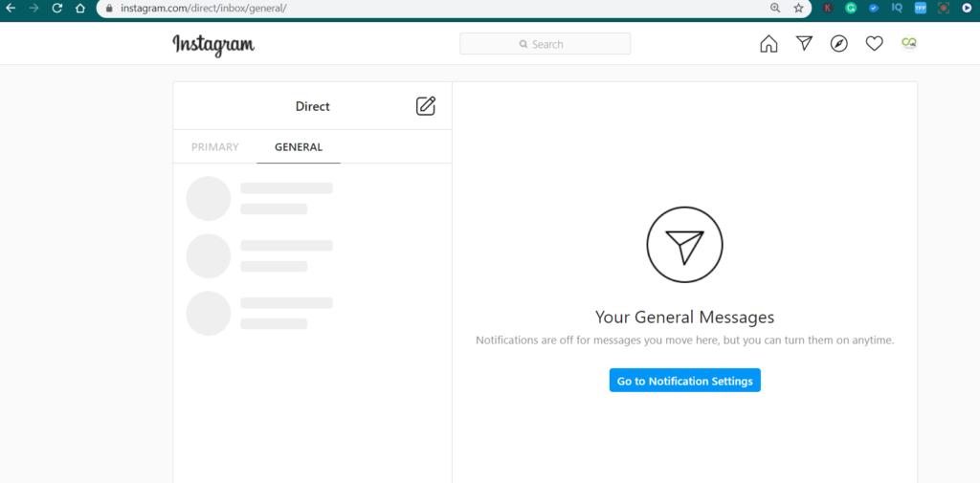Open the blue checkmark extension icon
Screen dimensions: 980x483
tap(874, 8)
